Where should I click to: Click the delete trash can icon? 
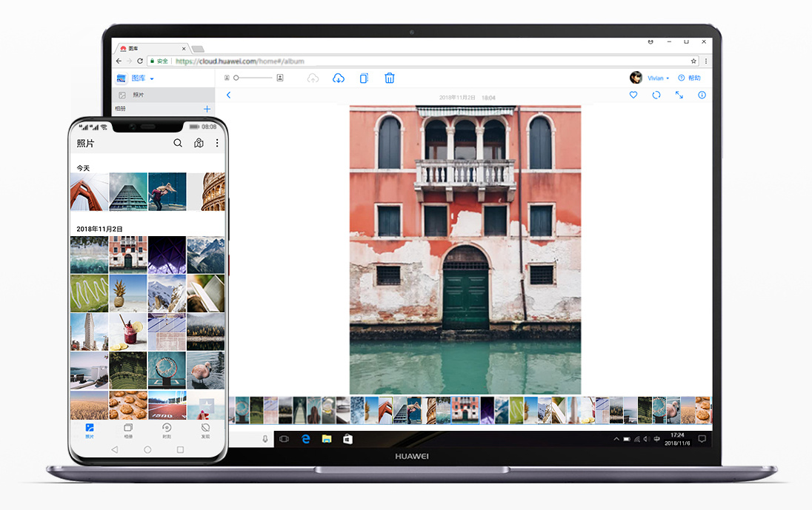point(390,78)
